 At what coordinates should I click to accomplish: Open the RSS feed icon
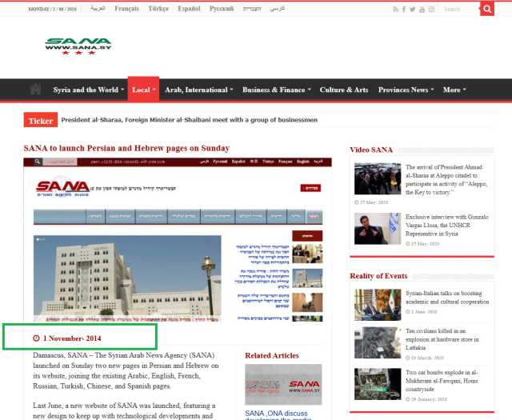pos(395,9)
